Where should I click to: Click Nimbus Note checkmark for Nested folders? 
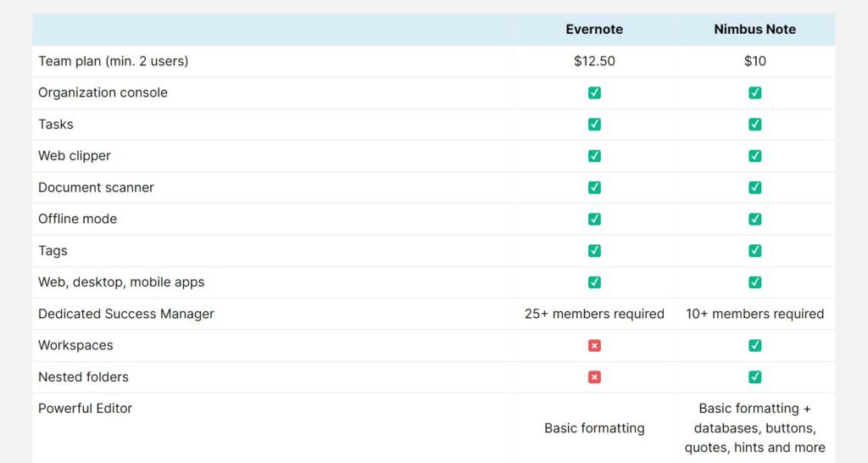[x=754, y=377]
